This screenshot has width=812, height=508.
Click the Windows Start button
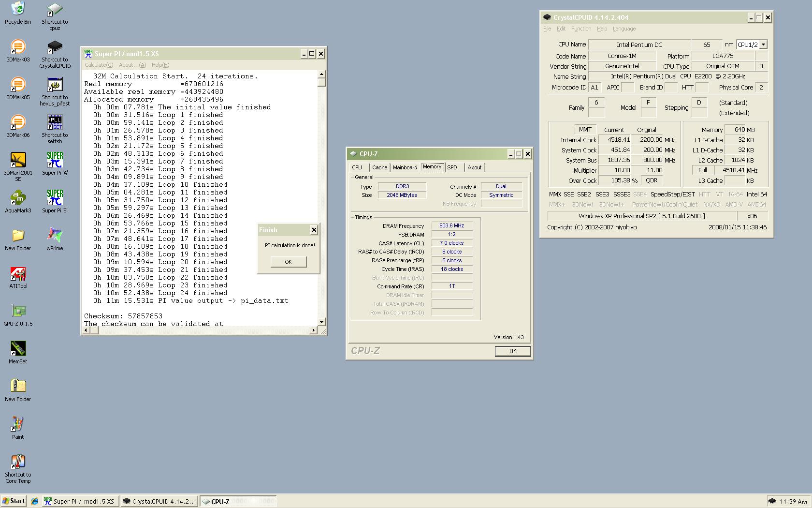14,501
